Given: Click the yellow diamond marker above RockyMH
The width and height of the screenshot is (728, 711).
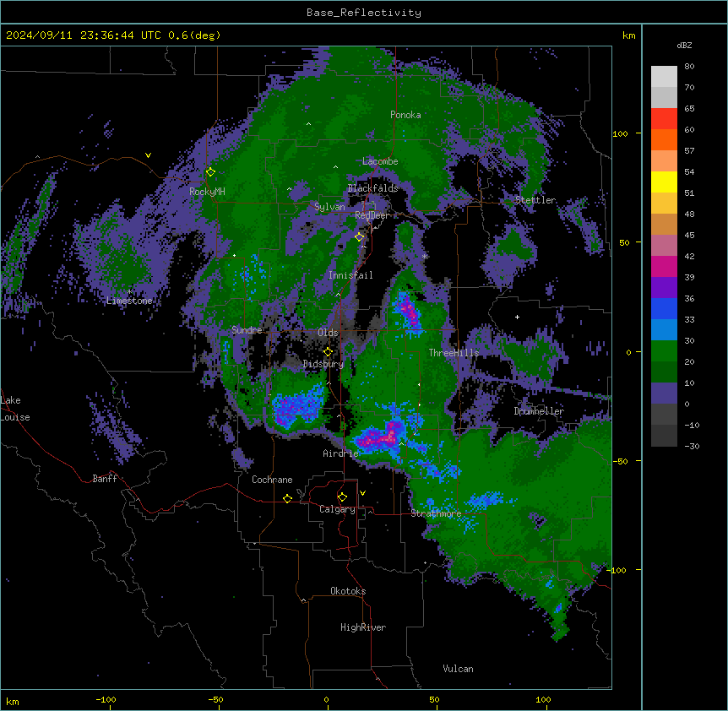Looking at the screenshot, I should coord(210,172).
